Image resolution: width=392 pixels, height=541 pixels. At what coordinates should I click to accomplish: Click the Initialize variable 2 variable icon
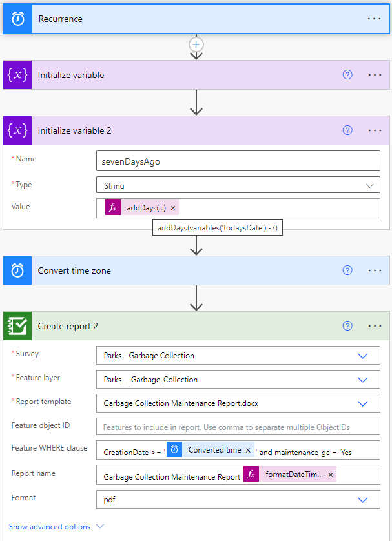point(17,130)
